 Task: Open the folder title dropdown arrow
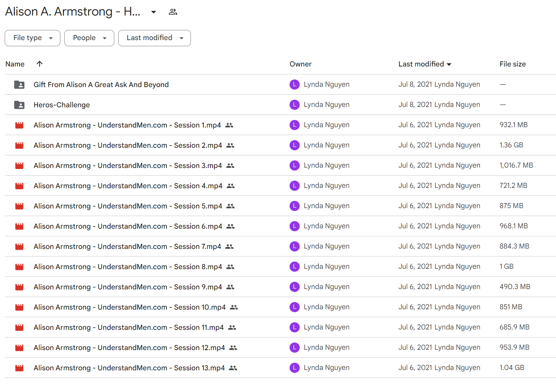tap(154, 12)
